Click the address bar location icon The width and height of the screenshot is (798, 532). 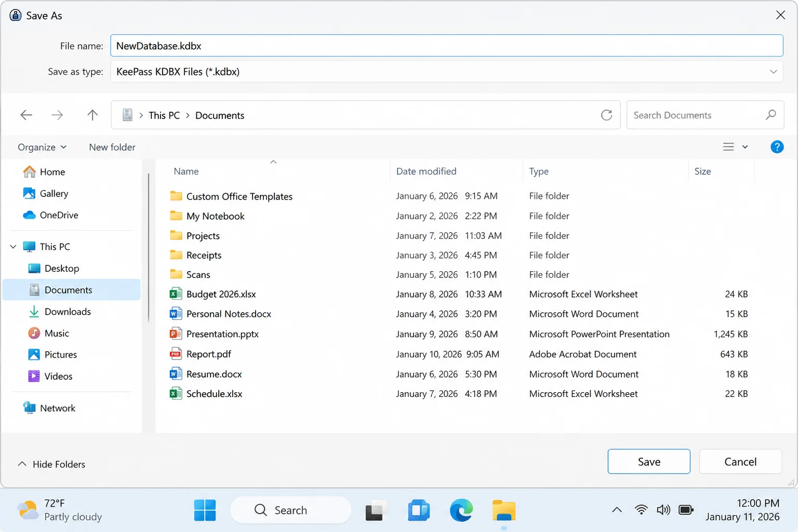127,115
